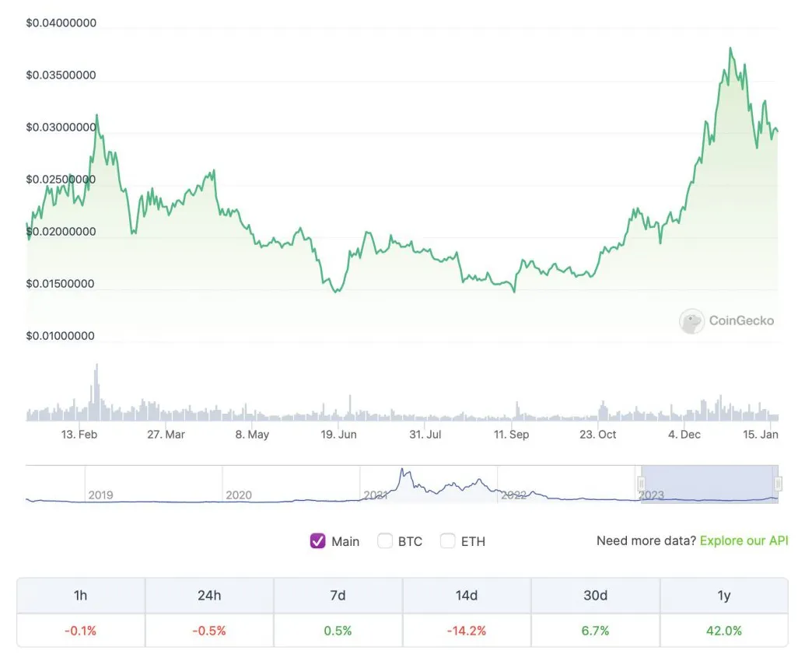Open the Explore our API link
The width and height of the screenshot is (812, 668).
point(742,540)
